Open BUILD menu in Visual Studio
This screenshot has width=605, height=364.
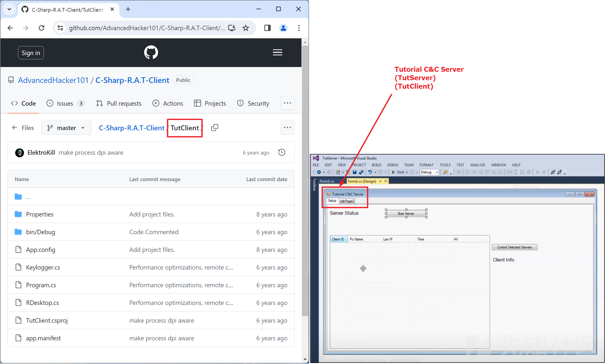tap(376, 165)
